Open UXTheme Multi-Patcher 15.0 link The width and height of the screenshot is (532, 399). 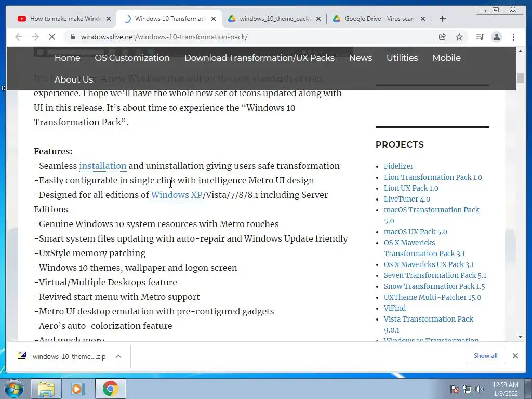tap(432, 297)
